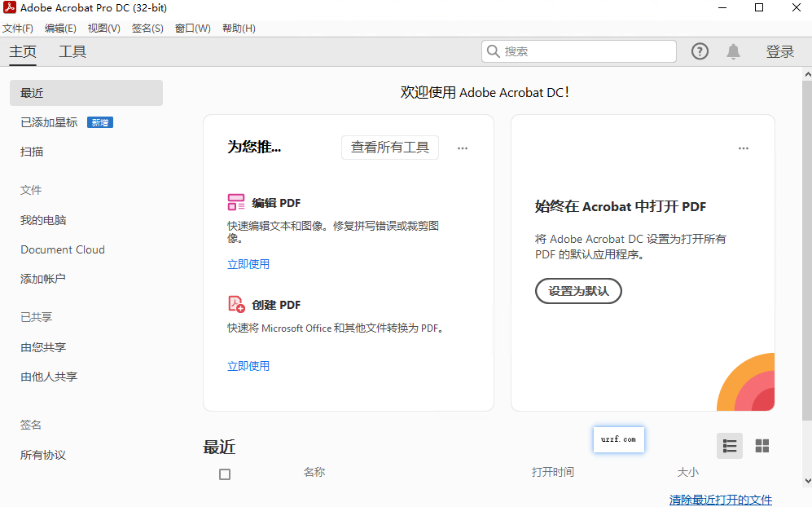Open the overflow menu on 为您推荐 card
Image resolution: width=812 pixels, height=507 pixels.
coord(462,148)
